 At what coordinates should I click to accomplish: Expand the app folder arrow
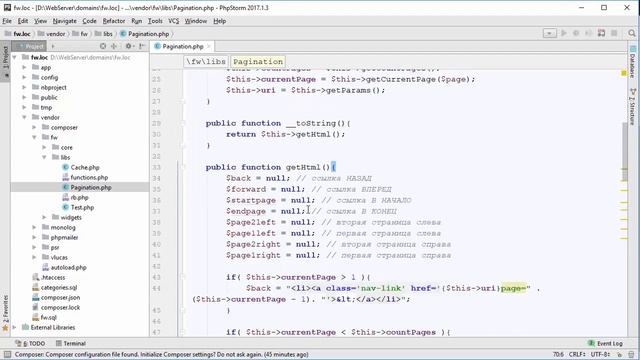click(x=24, y=67)
